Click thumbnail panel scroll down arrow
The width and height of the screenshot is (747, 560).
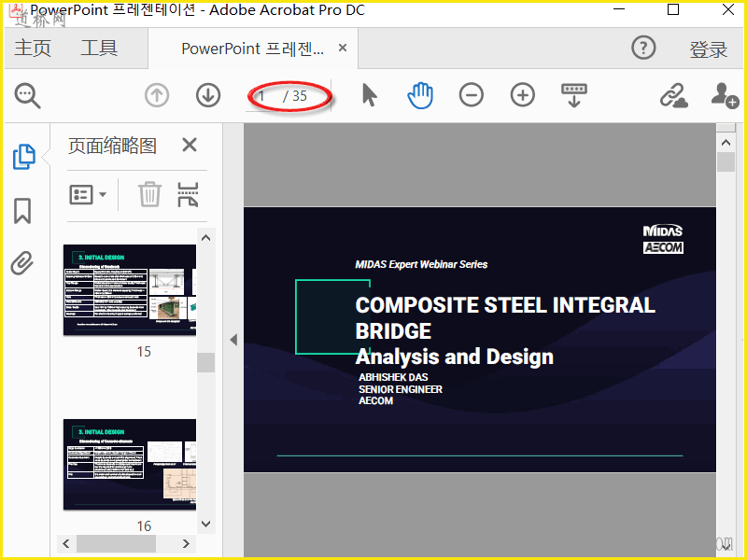coord(205,524)
